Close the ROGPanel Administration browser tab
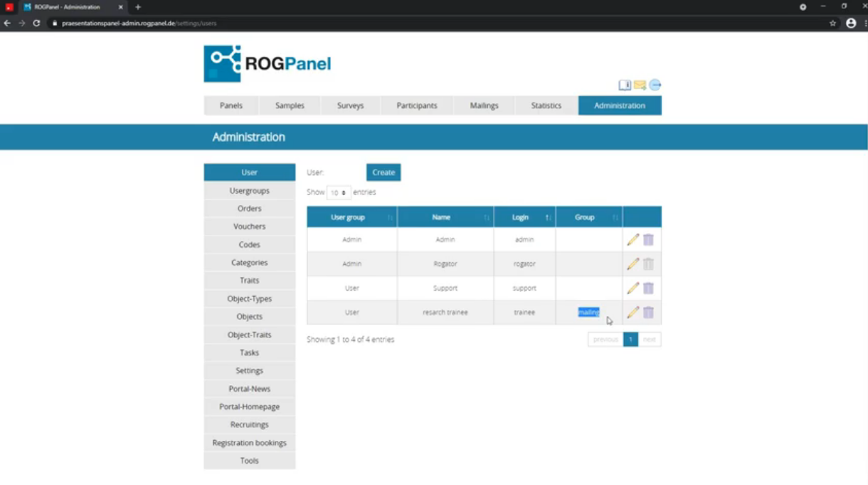Viewport: 868px width, 485px height. (120, 7)
